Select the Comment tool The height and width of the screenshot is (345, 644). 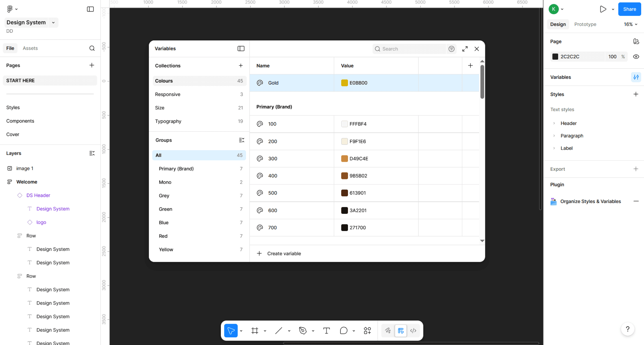point(343,331)
